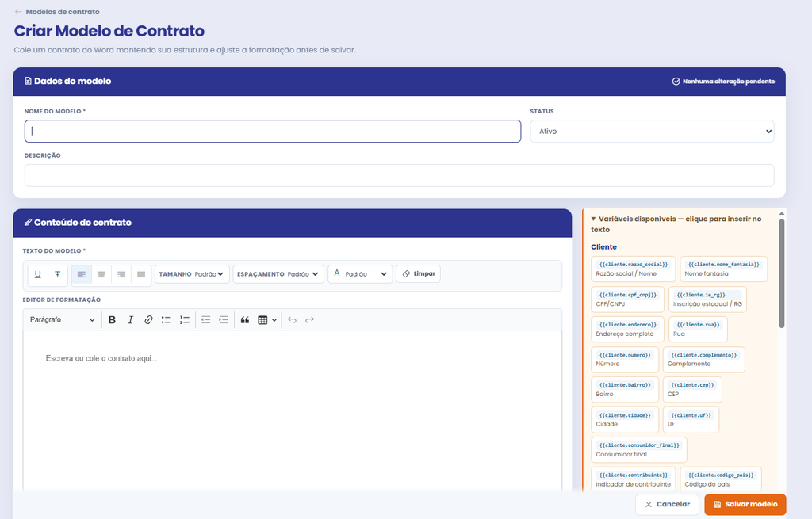The height and width of the screenshot is (519, 812).
Task: Open the table options arrow
Action: (x=274, y=320)
